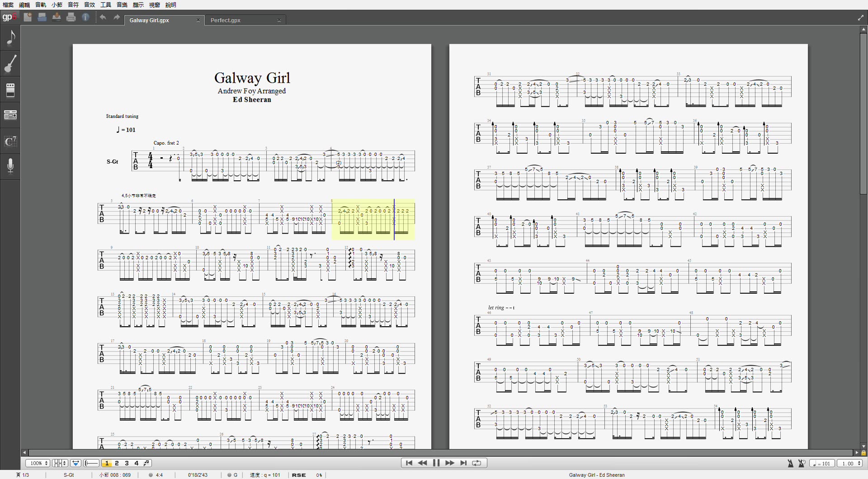This screenshot has width=868, height=479.
Task: Show score information with the blue info icon
Action: tap(85, 17)
